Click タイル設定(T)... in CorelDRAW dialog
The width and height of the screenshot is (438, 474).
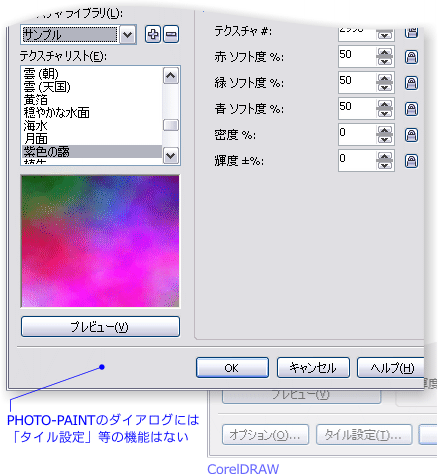pyautogui.click(x=364, y=435)
